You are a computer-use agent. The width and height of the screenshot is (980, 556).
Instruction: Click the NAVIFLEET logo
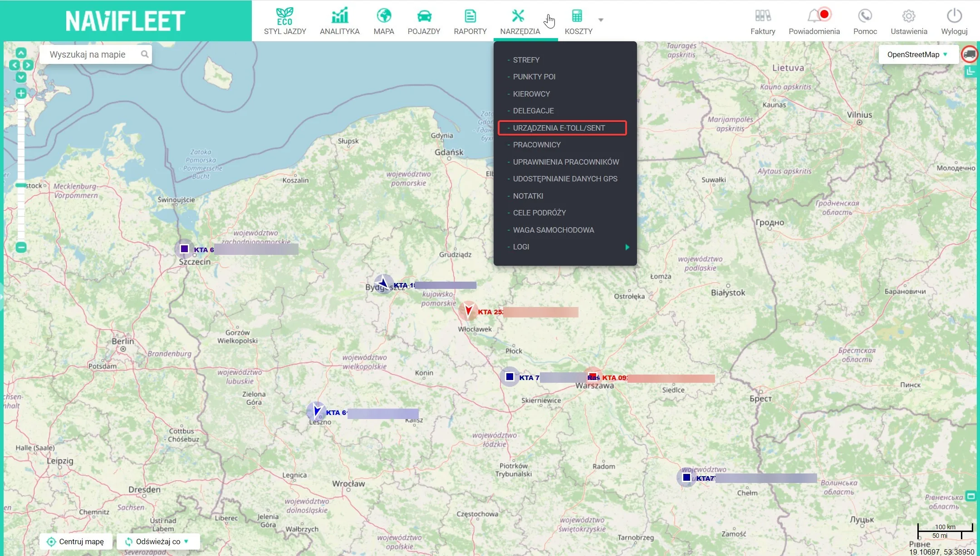click(126, 21)
